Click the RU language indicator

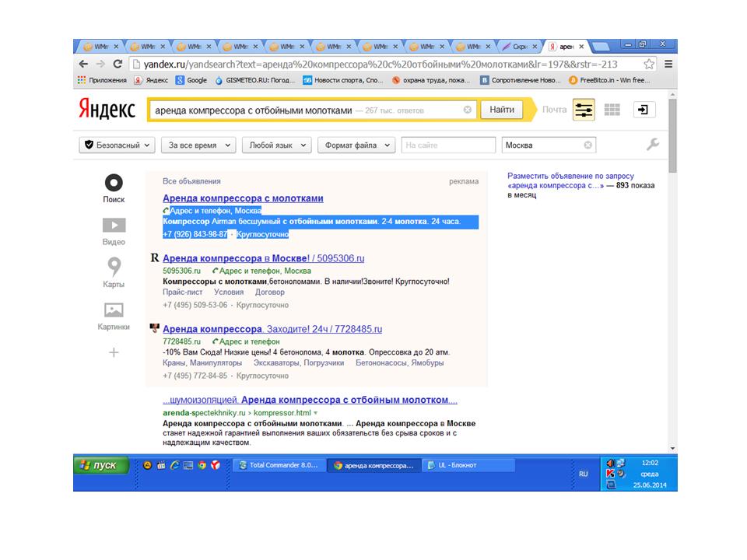(x=583, y=474)
